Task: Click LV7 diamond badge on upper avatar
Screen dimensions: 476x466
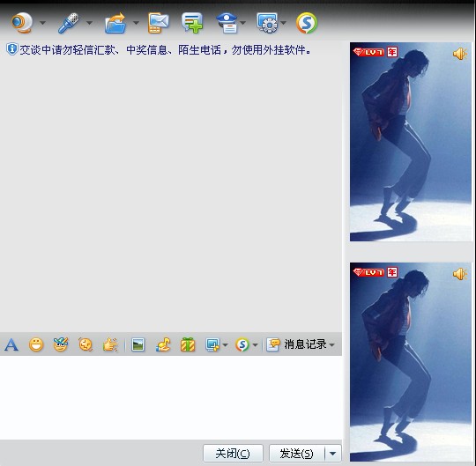Action: [x=368, y=52]
